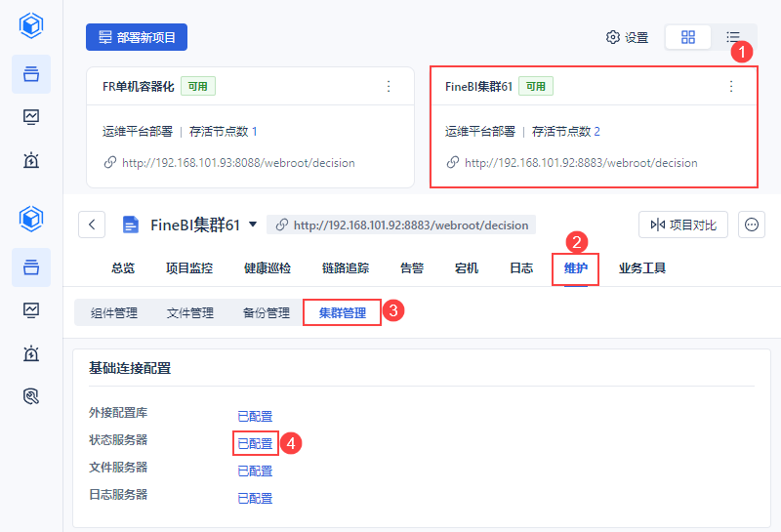
Task: Click the 项目对比 button
Action: click(x=682, y=225)
